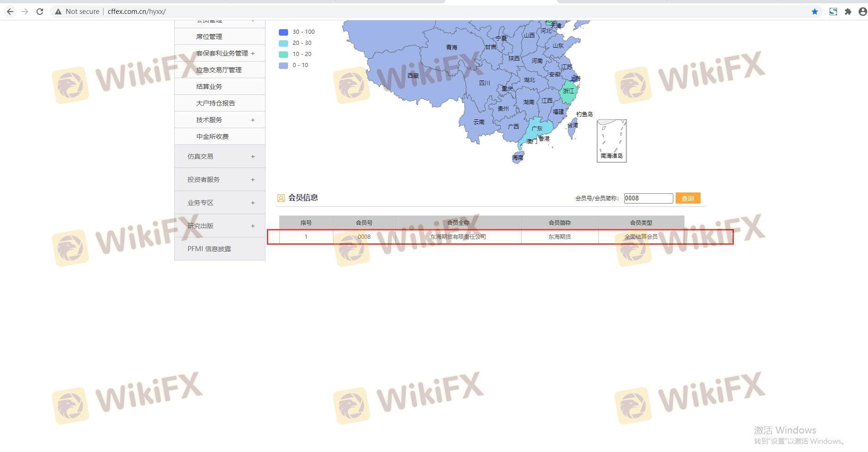Expand the 技术服务 submenu
868x452 pixels.
pyautogui.click(x=252, y=120)
